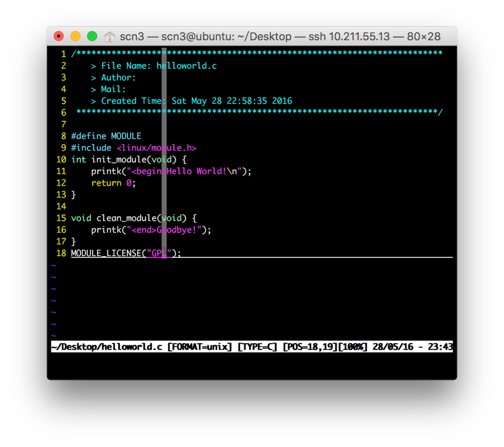
Task: Click line number 1 in gutter
Action: coord(64,54)
